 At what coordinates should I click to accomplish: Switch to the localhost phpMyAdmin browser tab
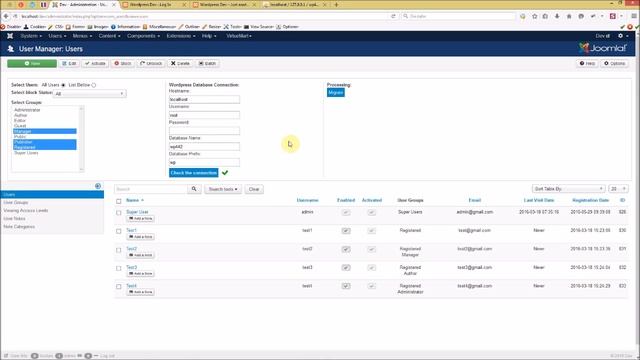pyautogui.click(x=296, y=4)
